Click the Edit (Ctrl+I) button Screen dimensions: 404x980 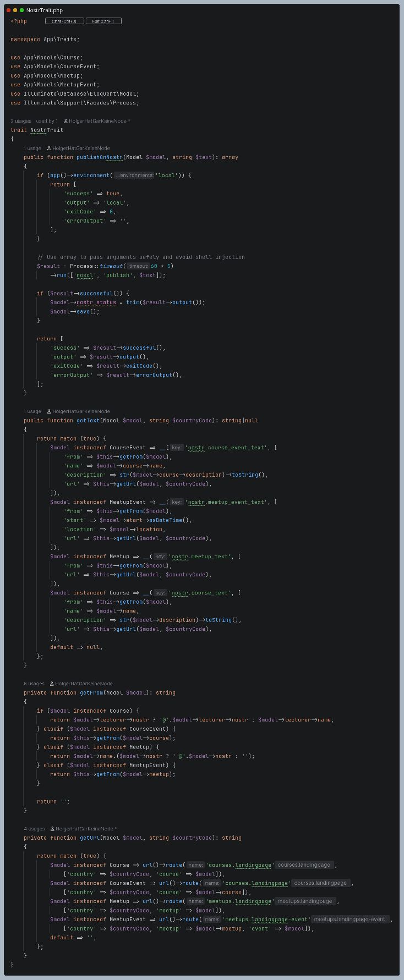103,21
